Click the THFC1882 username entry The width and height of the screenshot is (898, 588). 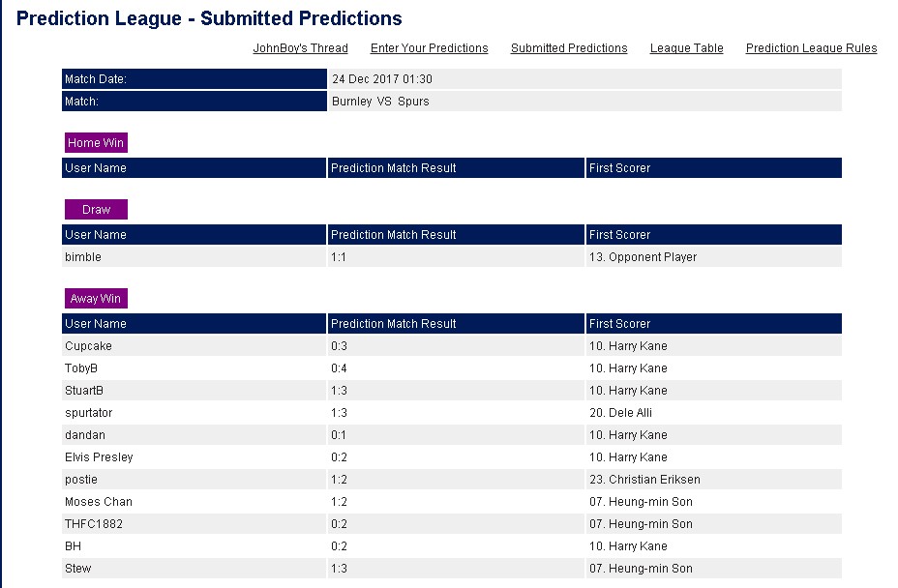(x=93, y=524)
